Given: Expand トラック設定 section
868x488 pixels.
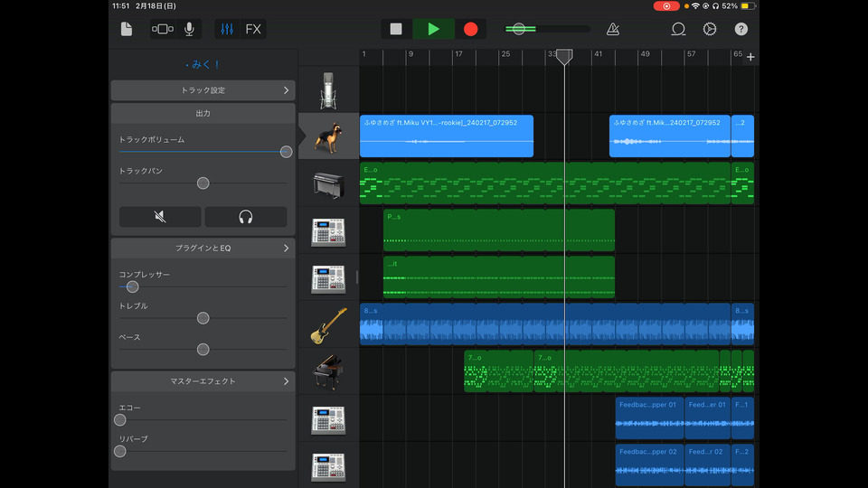Looking at the screenshot, I should pos(203,90).
